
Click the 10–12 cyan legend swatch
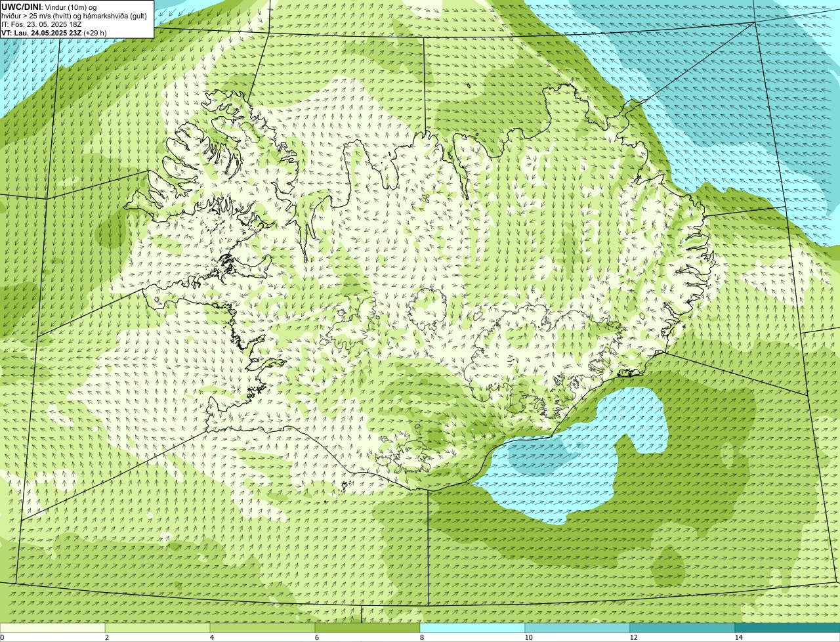[577, 628]
